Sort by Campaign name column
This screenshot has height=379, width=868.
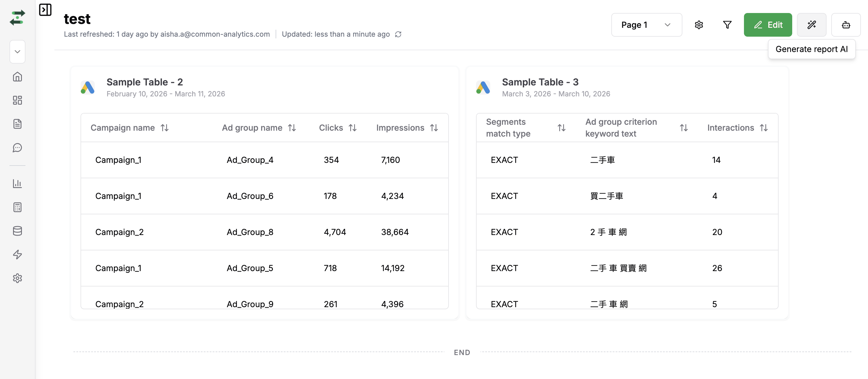point(164,128)
